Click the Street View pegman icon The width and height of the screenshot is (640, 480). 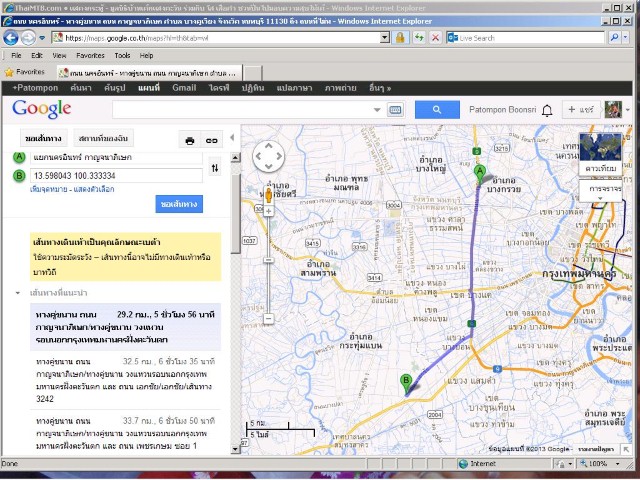pos(268,196)
